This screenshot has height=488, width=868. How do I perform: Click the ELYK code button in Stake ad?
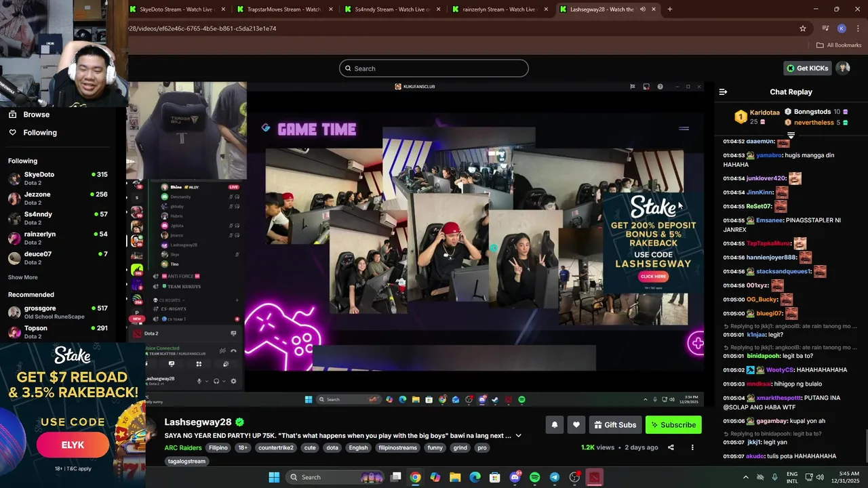(73, 445)
